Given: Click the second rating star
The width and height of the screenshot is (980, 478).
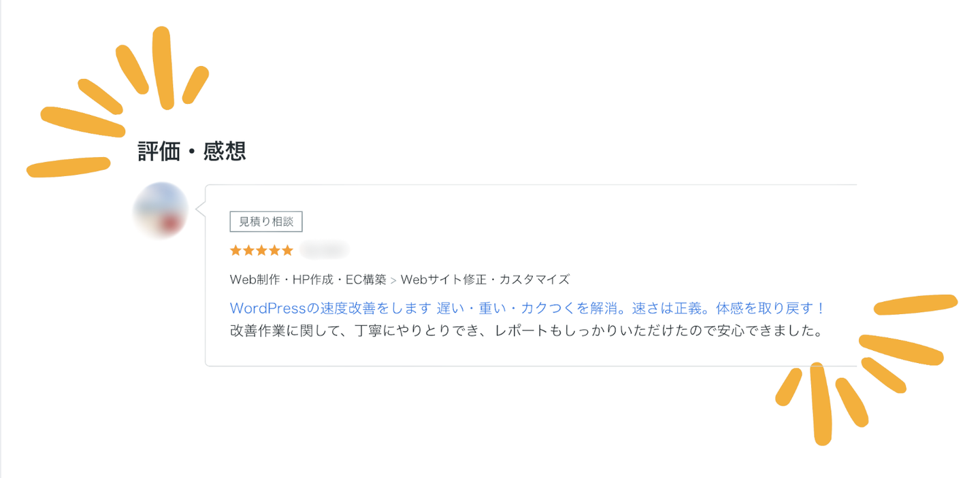Looking at the screenshot, I should coord(249,251).
